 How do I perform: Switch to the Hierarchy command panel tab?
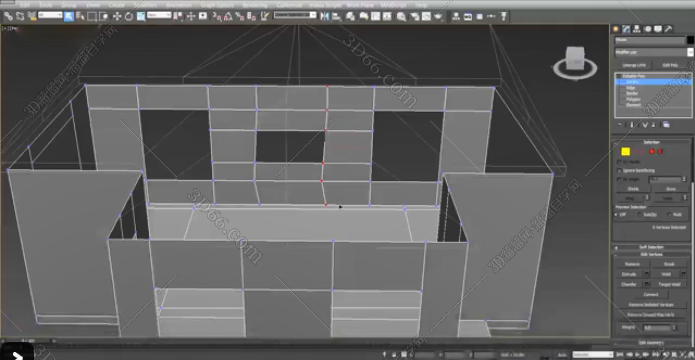pyautogui.click(x=637, y=29)
